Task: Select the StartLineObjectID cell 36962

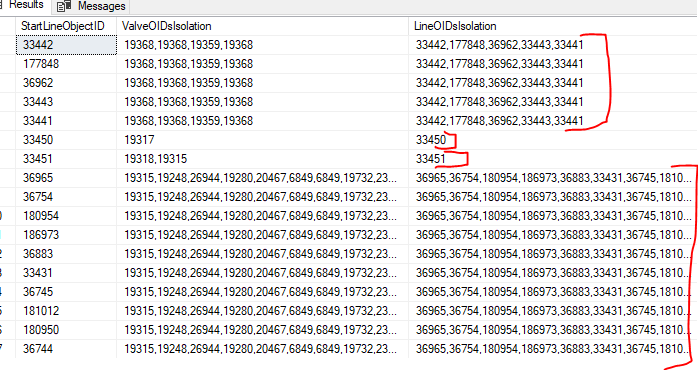Action: [66, 83]
